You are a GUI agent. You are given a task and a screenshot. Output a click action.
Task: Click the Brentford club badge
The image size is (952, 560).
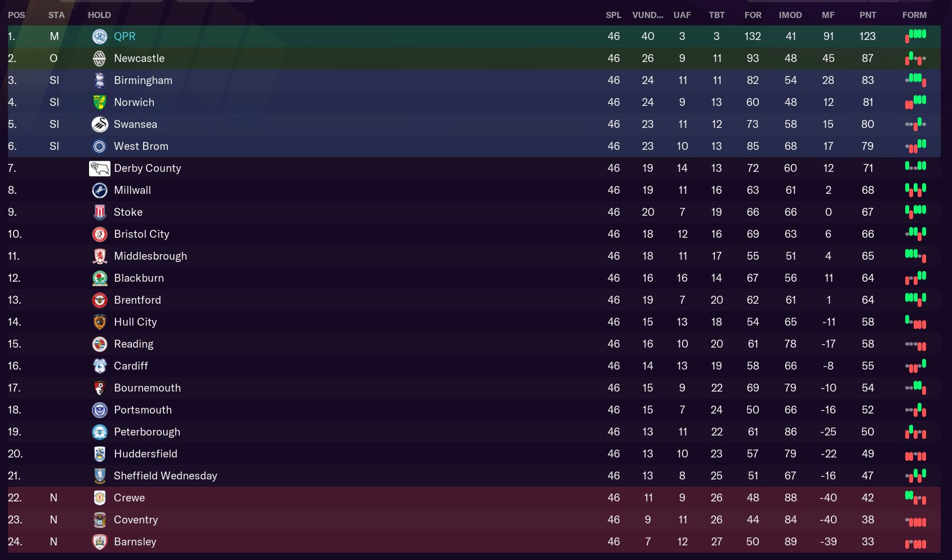(x=100, y=300)
